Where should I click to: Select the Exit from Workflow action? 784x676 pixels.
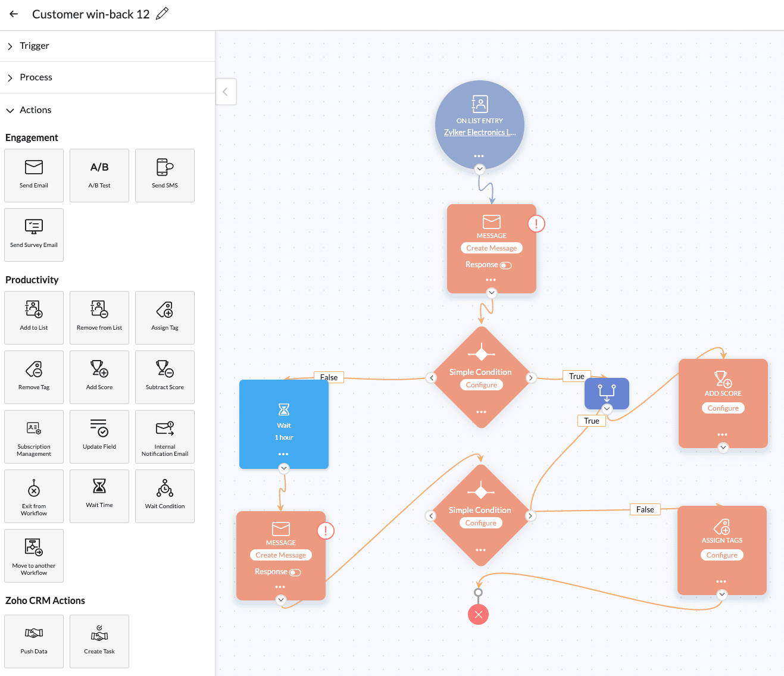(x=34, y=496)
